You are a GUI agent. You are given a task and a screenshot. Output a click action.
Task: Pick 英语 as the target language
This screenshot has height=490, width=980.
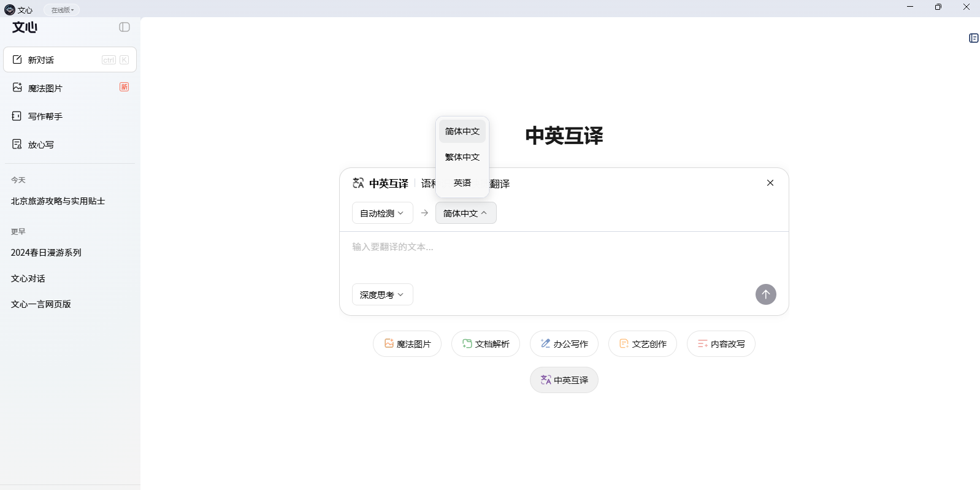coord(462,183)
